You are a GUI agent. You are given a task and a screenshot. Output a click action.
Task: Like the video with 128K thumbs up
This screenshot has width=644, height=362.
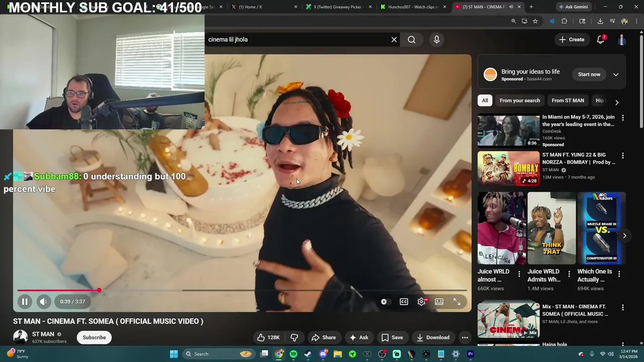[x=269, y=337]
